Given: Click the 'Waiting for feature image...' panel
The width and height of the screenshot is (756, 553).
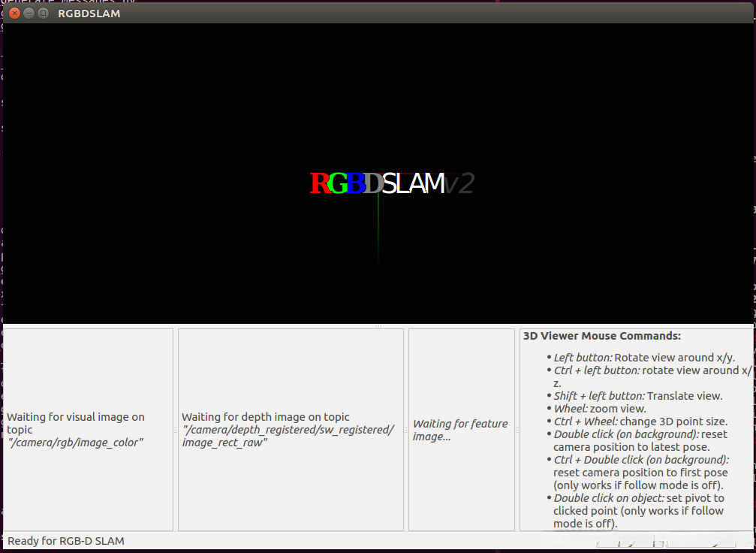Looking at the screenshot, I should 462,430.
